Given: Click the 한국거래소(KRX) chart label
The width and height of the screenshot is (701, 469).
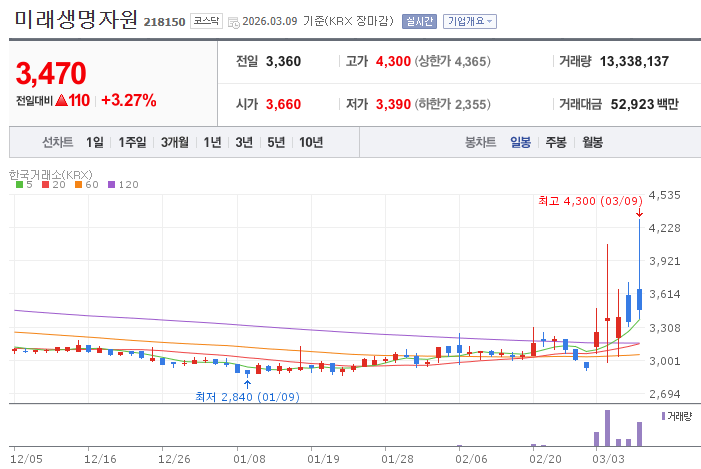Looking at the screenshot, I should 51,174.
